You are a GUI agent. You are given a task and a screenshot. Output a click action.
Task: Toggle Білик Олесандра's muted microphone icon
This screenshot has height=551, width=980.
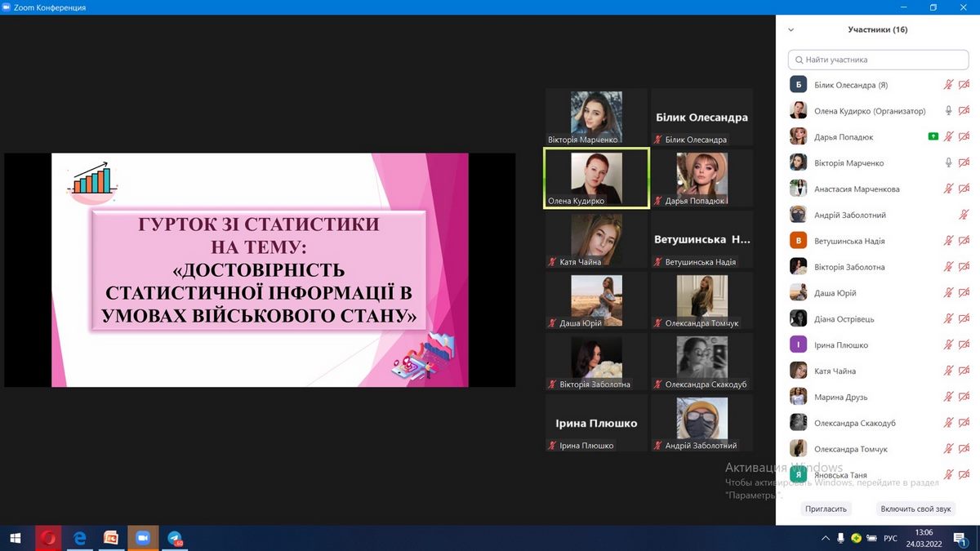[948, 85]
